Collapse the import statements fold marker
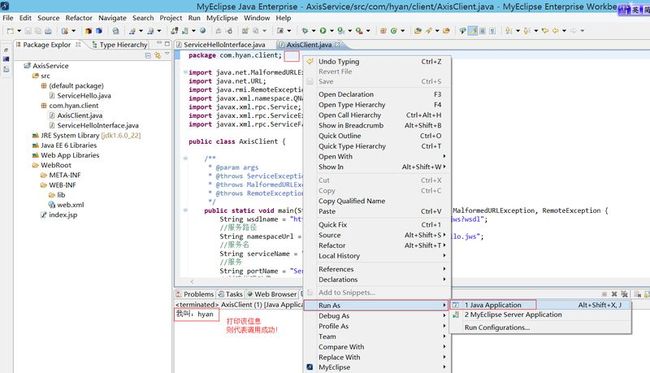The height and width of the screenshot is (373, 650). click(185, 72)
